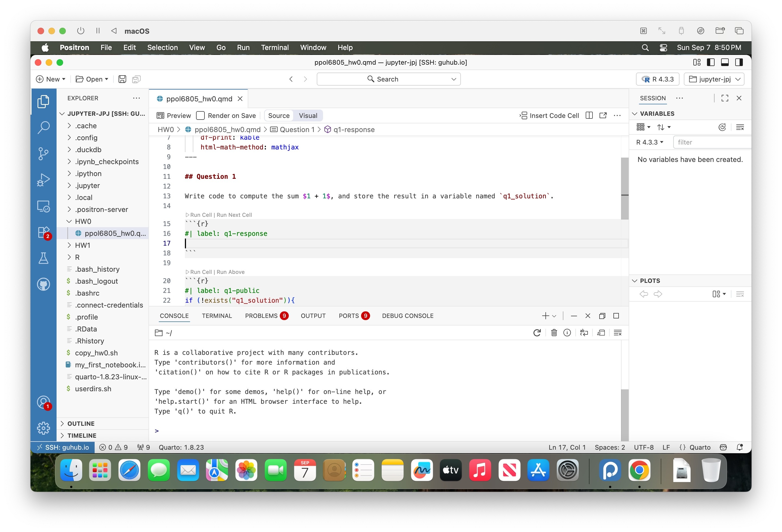The height and width of the screenshot is (532, 782).
Task: Delete the console session via trash icon
Action: (554, 333)
